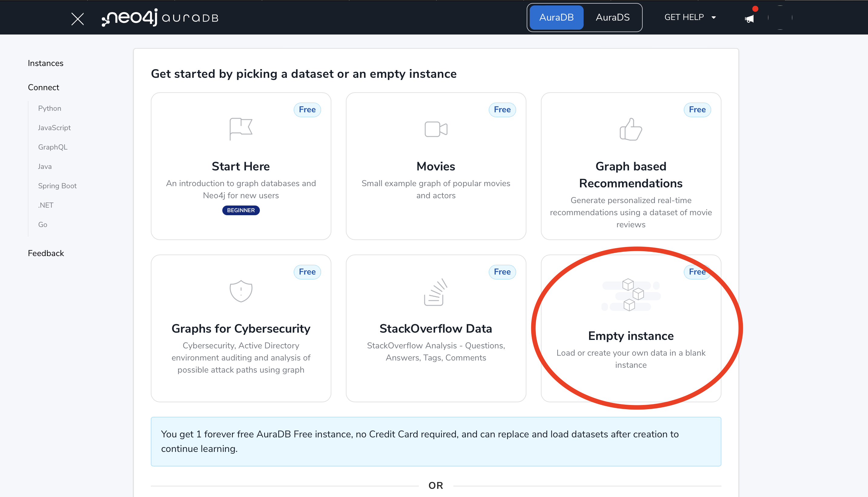Click the video camera icon on Movies card
Image resolution: width=868 pixels, height=497 pixels.
pos(436,129)
